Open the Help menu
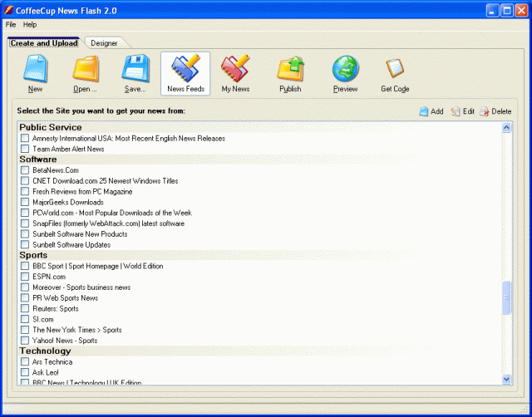Screen dimensions: 532x417 30,25
